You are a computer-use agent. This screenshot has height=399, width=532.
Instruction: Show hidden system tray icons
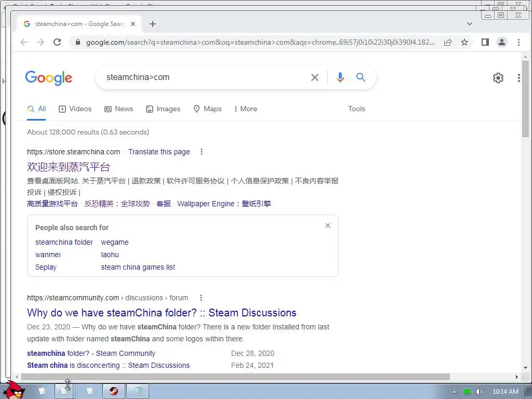pyautogui.click(x=454, y=392)
